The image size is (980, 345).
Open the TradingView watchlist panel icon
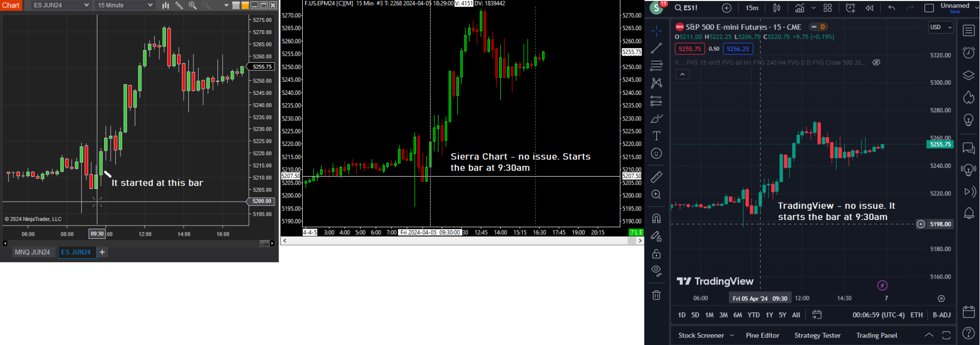[x=968, y=31]
